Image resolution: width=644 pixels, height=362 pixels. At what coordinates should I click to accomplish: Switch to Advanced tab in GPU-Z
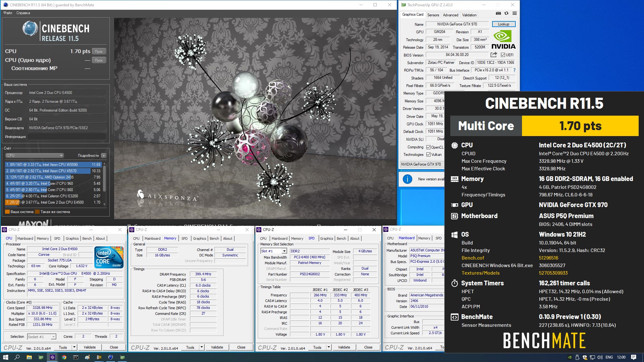[450, 15]
